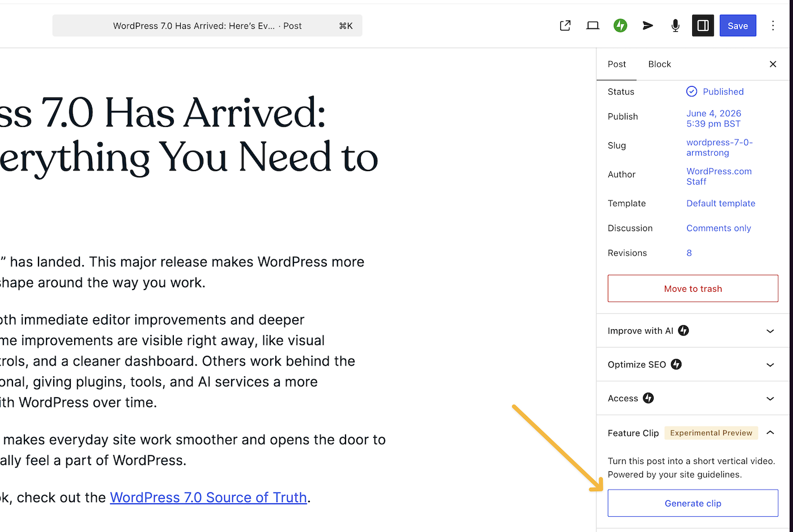This screenshot has height=532, width=793.
Task: Change publish date June 4, 2026
Action: (x=714, y=118)
